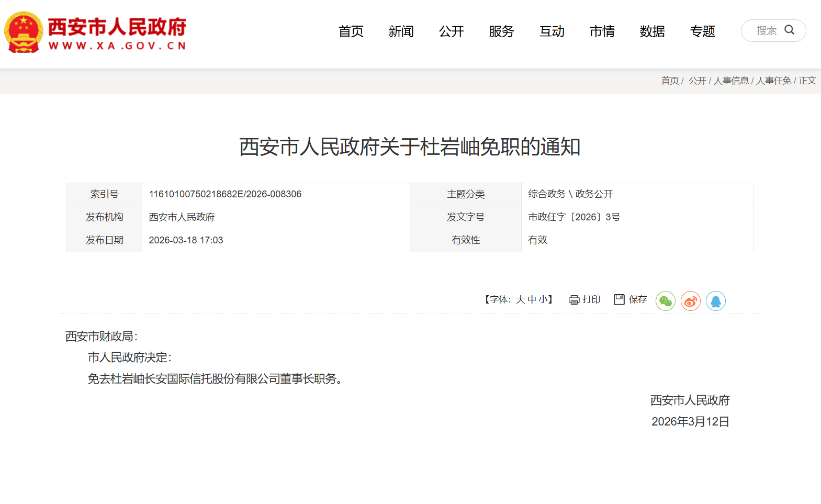Screen dimensions: 821x504
Task: Open the 新闻 navigation menu item
Action: pyautogui.click(x=401, y=31)
